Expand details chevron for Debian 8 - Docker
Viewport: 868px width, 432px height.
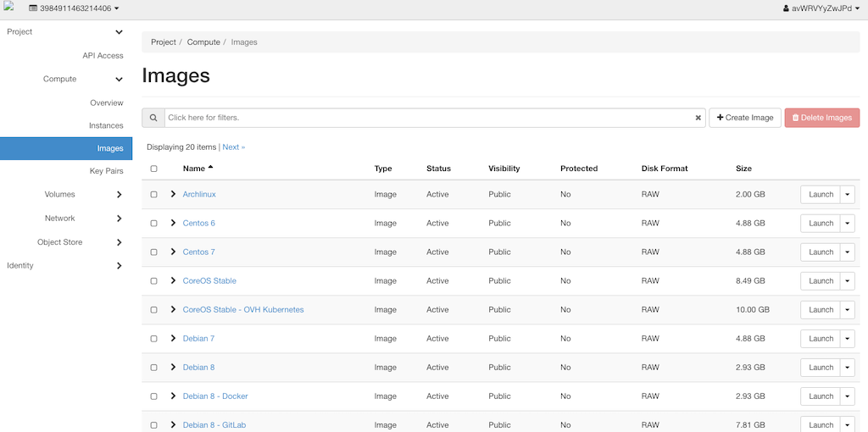173,396
